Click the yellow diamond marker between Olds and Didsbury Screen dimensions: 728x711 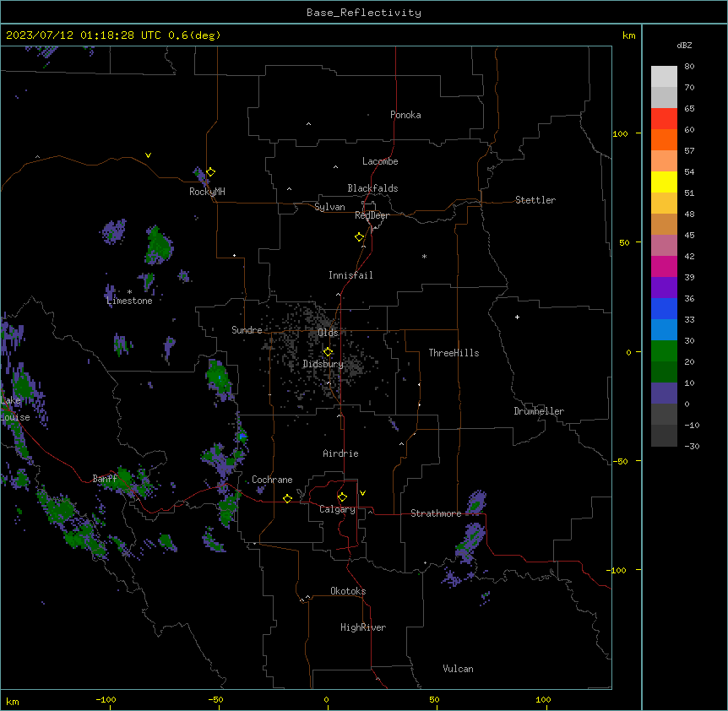point(328,352)
